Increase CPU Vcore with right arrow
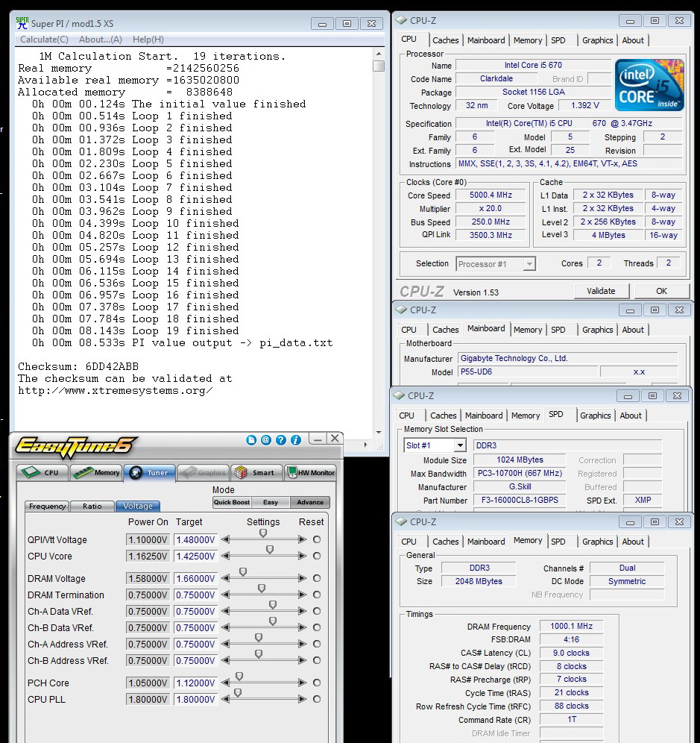Image resolution: width=700 pixels, height=743 pixels. [302, 556]
